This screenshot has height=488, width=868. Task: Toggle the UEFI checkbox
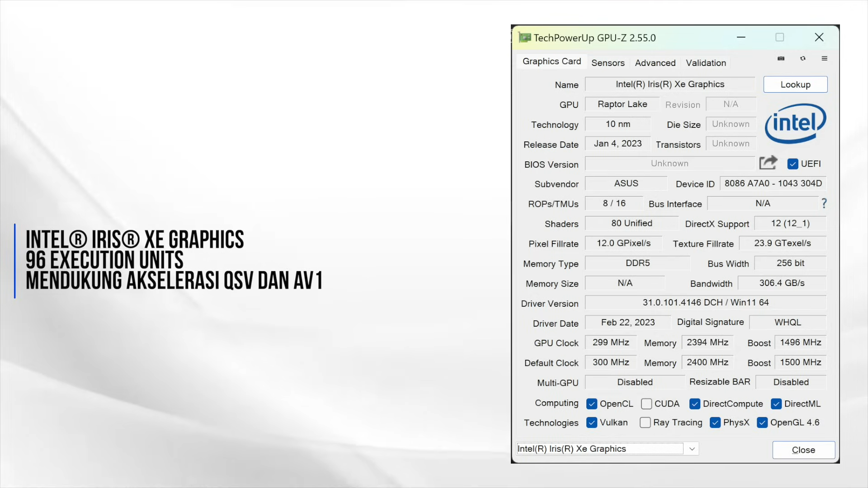pyautogui.click(x=793, y=164)
